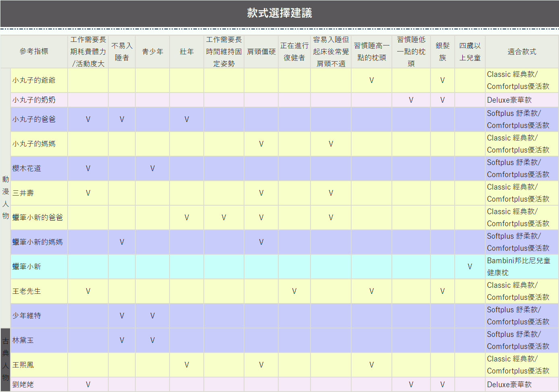Select the 四歲以上兒童 column header
Image resolution: width=559 pixels, height=392 pixels.
coord(470,52)
